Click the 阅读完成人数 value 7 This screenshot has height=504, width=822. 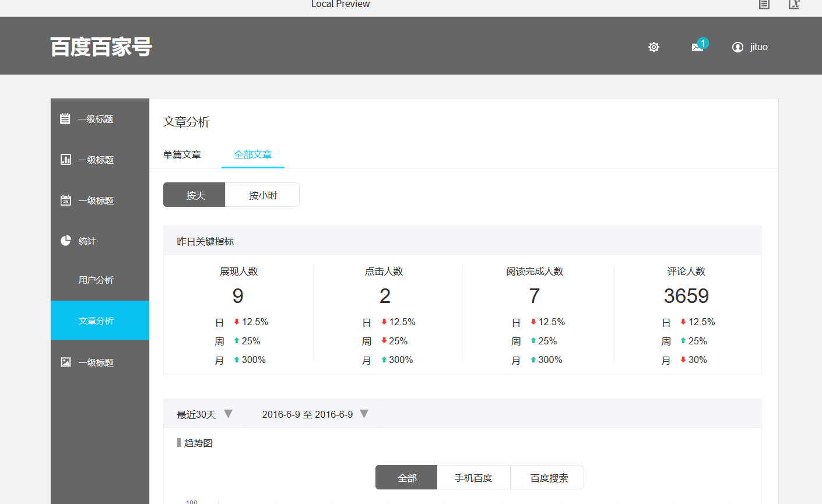[535, 296]
